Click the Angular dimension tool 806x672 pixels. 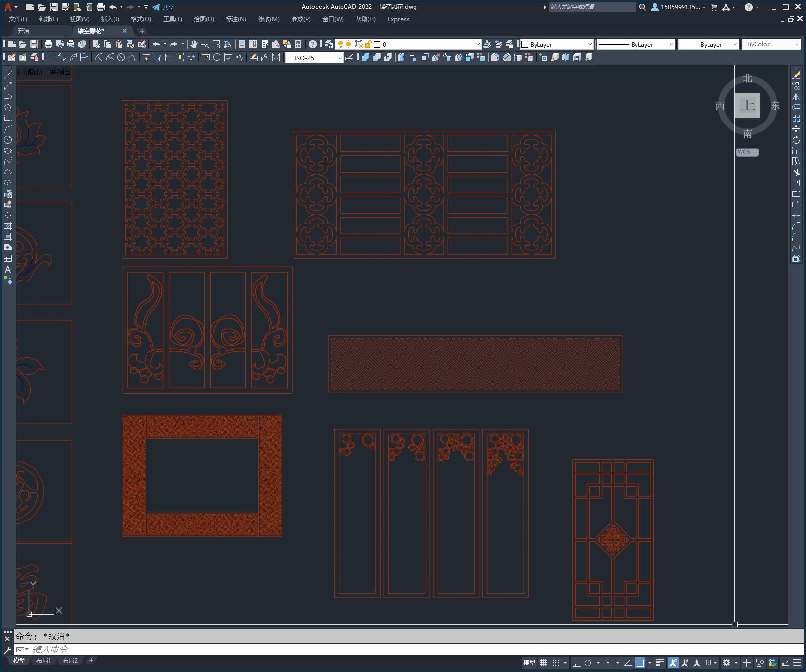[132, 57]
